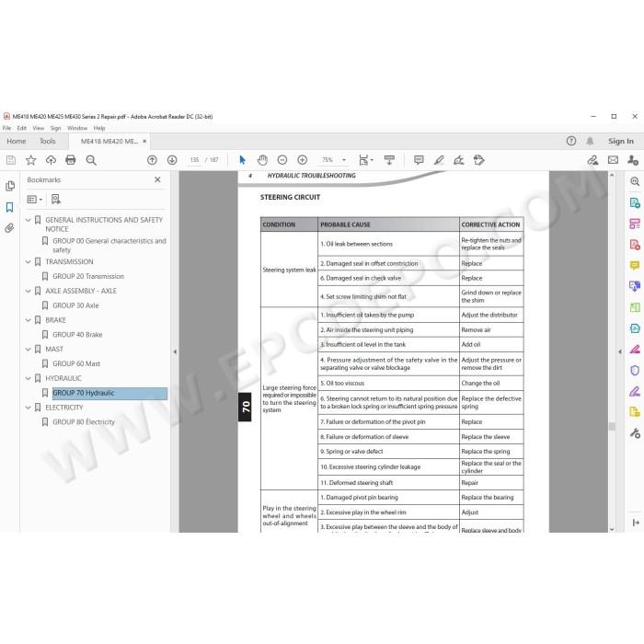Viewport: 644px width, 644px height.
Task: Select the Selection arrow tool
Action: coord(242,160)
